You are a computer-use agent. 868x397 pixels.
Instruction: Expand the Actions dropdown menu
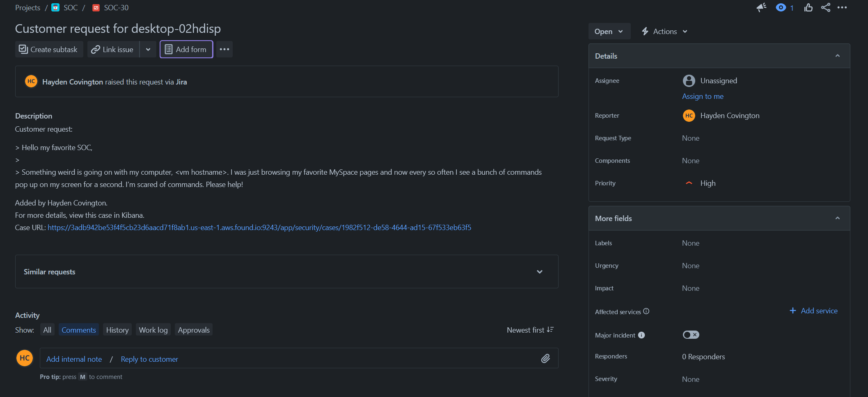tap(664, 32)
